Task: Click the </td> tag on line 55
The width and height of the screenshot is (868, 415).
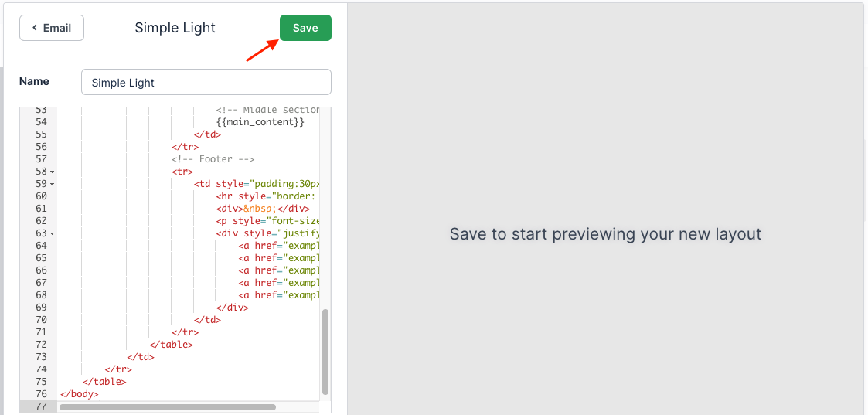Action: [x=208, y=134]
